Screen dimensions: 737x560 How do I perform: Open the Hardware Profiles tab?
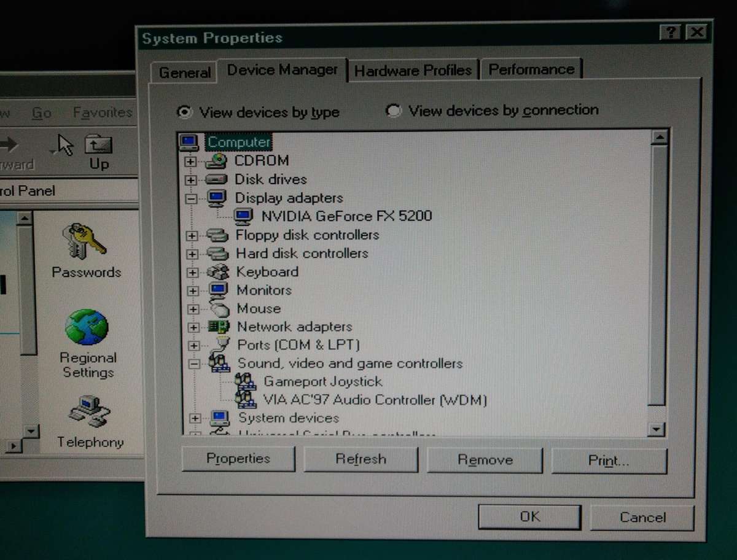[413, 69]
